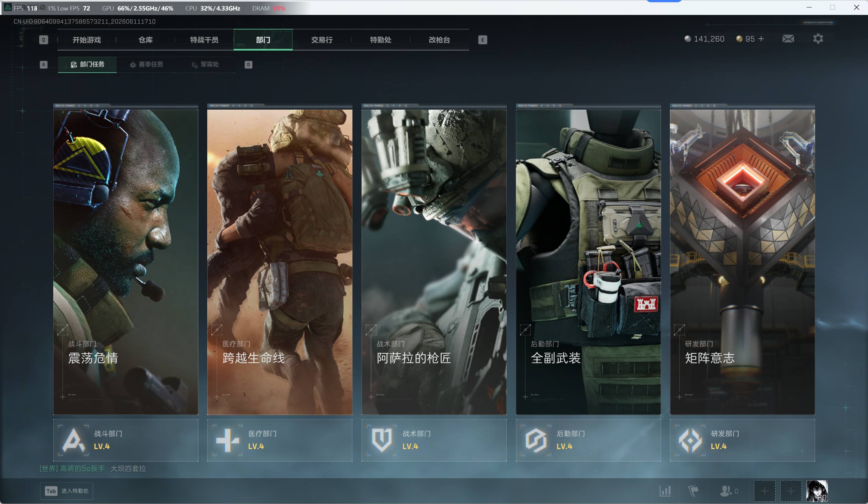
Task: Click the 战术部门 shield emblem icon
Action: tap(382, 440)
